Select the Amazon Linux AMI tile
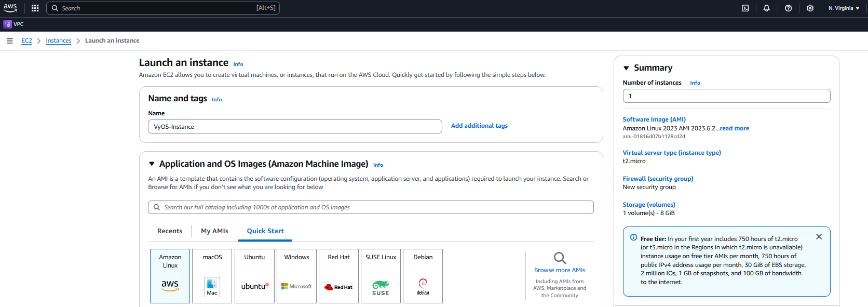The width and height of the screenshot is (868, 307). click(170, 275)
